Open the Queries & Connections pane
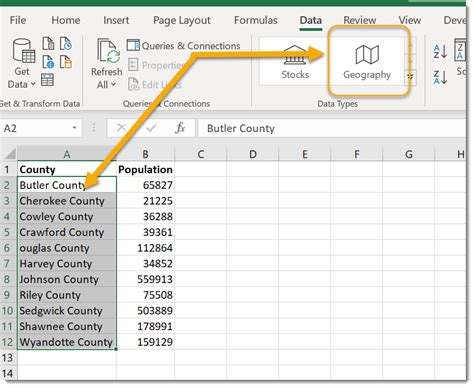Image resolution: width=474 pixels, height=388 pixels. (184, 46)
